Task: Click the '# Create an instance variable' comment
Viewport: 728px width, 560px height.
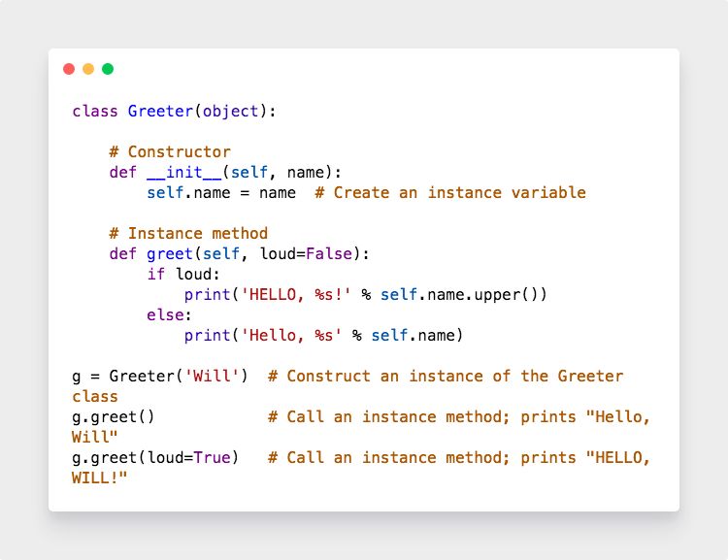Action: point(450,193)
